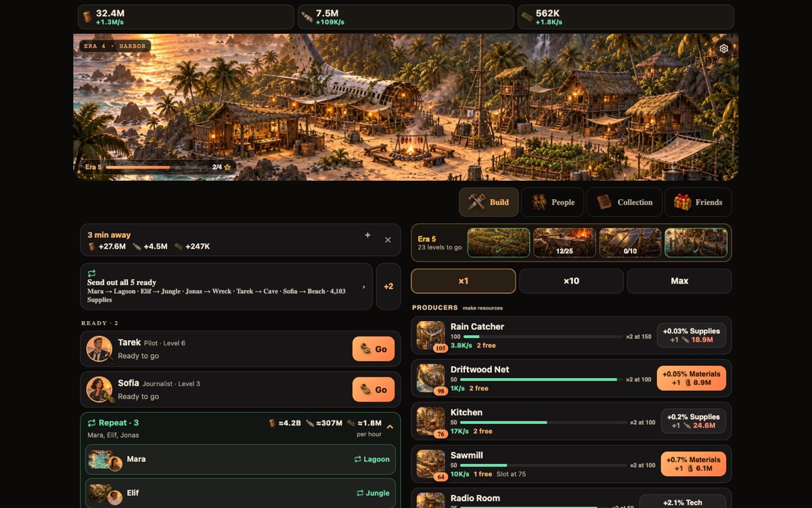Screen dimensions: 812x508
Task: Click the repeat icon above Send out all
Action: (x=91, y=273)
